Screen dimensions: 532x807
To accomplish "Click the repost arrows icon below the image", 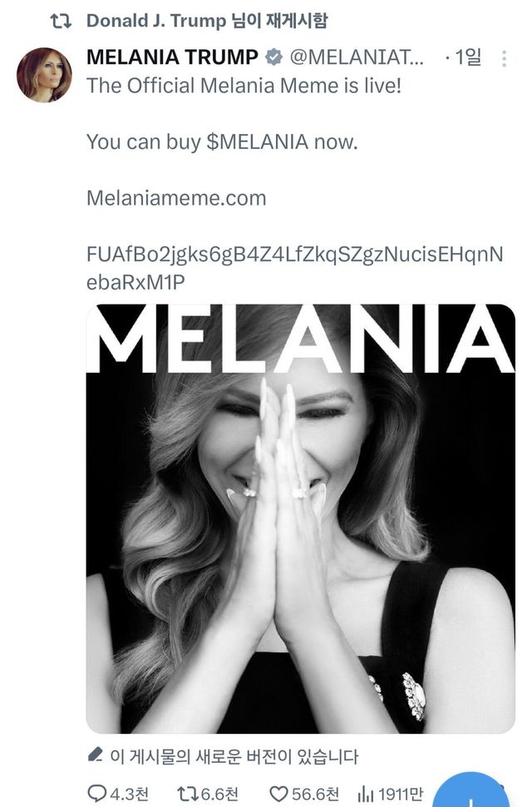I will (x=188, y=792).
